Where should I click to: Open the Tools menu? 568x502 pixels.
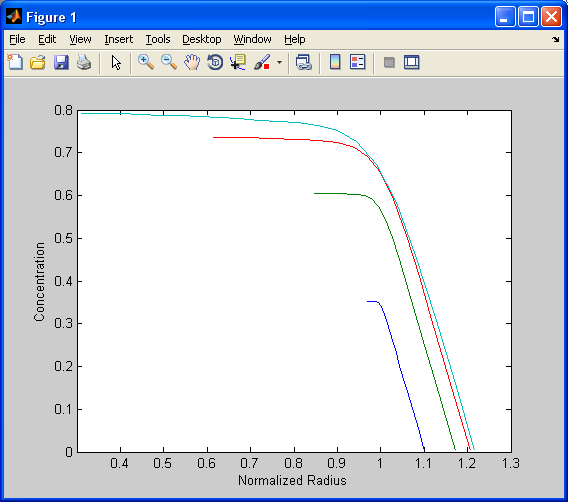(158, 39)
